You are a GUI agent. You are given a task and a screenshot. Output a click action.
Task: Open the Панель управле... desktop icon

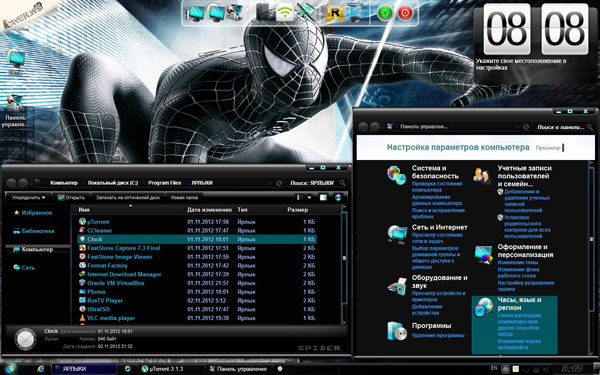(x=15, y=111)
